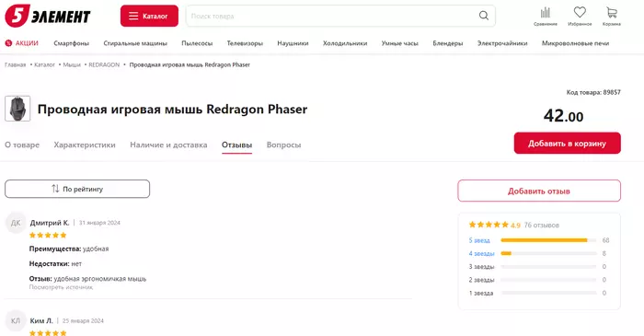Click Добавить в корзину button

coord(568,143)
